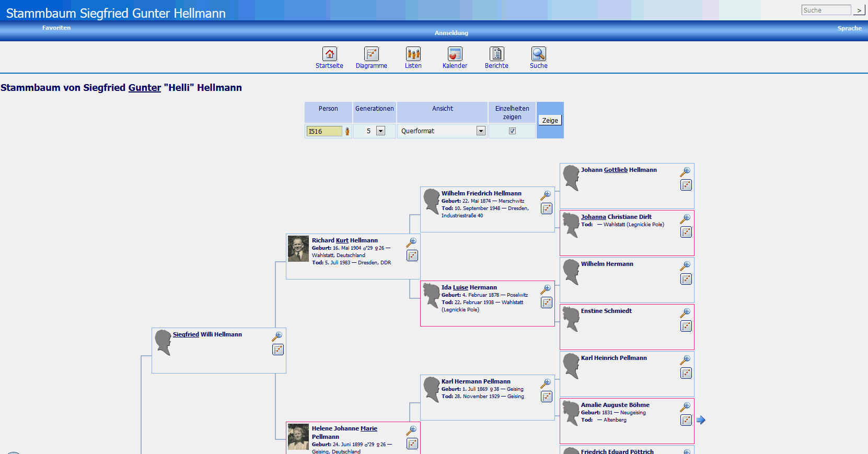Click the find-person icon beside ID field
The image size is (868, 454).
pos(347,131)
